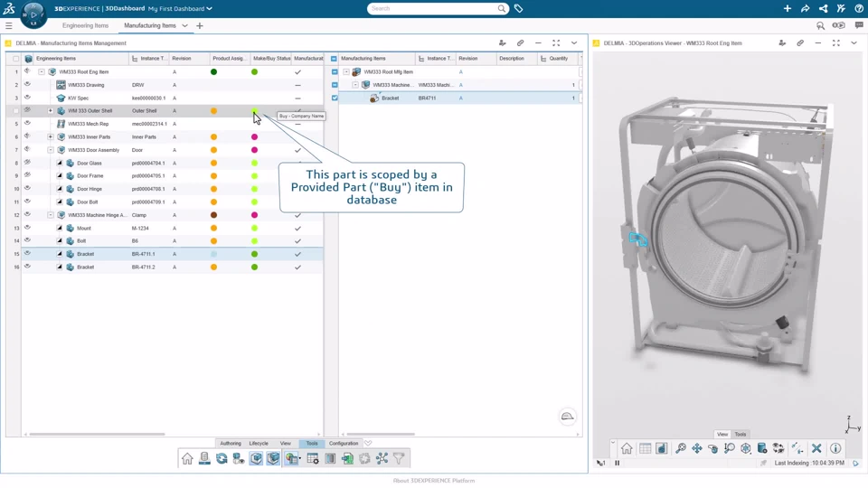Open the Configuration toolbar tab
Image resolution: width=868 pixels, height=488 pixels.
point(344,443)
